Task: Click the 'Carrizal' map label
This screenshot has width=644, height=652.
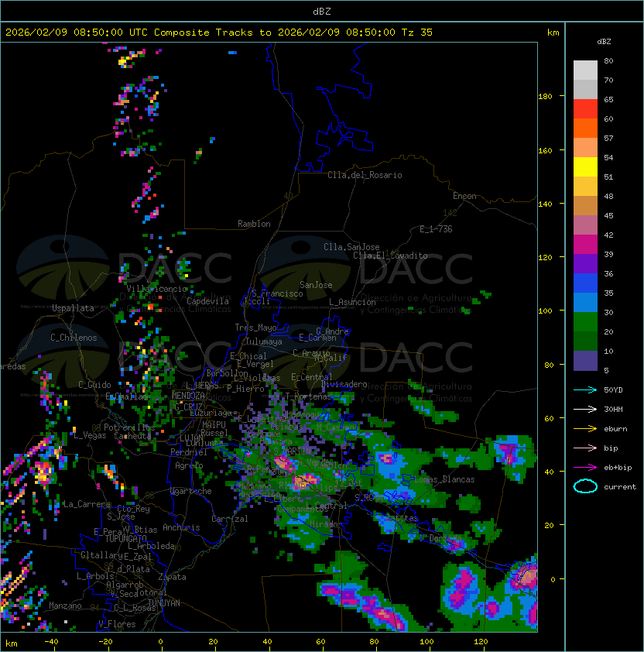Action: (230, 519)
